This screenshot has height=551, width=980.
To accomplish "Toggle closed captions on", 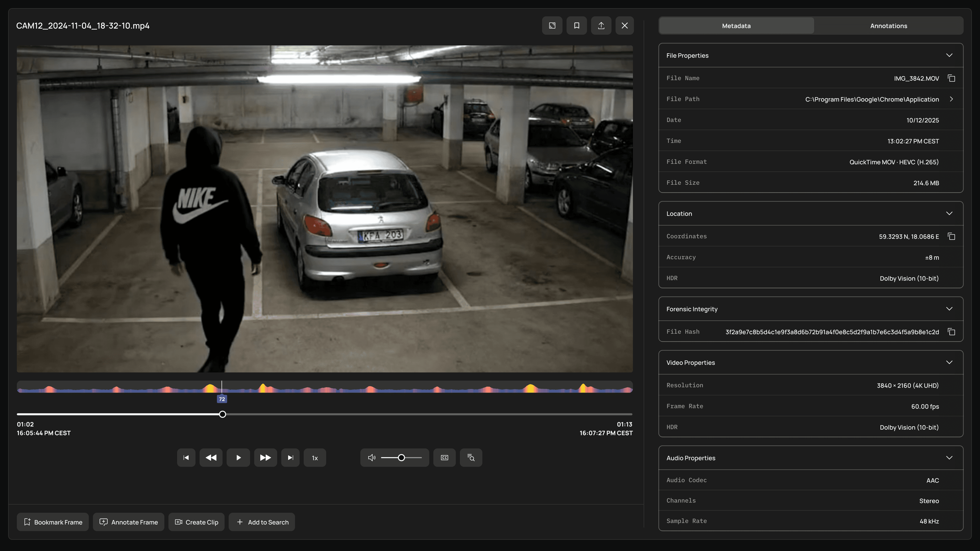I will click(444, 457).
